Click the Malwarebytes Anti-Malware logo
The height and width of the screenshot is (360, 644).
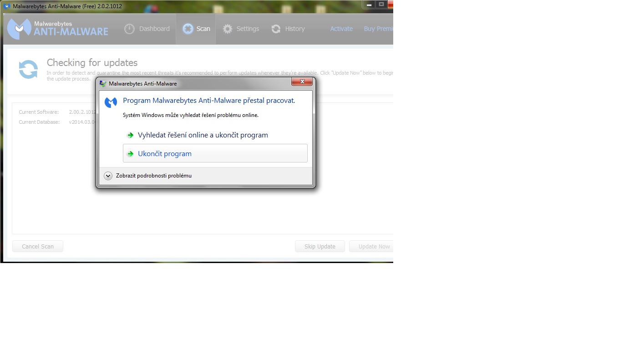[58, 29]
